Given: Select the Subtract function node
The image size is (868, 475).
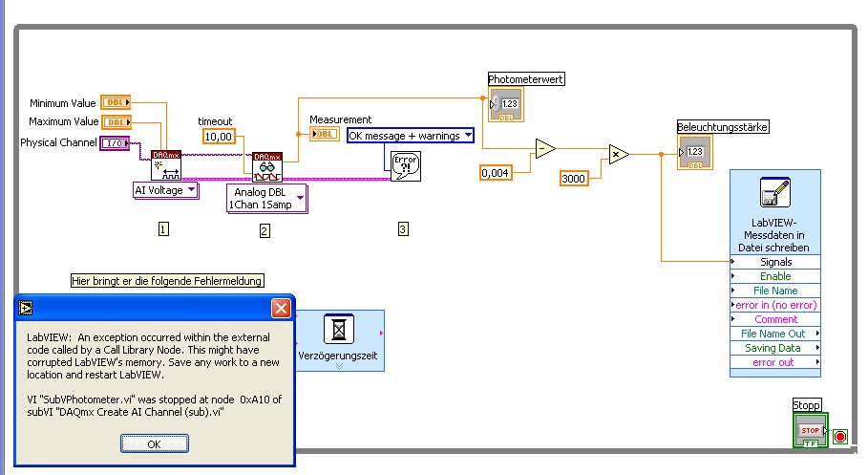Looking at the screenshot, I should (x=545, y=148).
